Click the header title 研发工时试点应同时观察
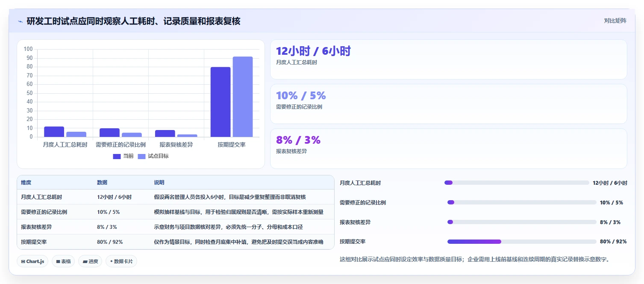 click(x=133, y=21)
